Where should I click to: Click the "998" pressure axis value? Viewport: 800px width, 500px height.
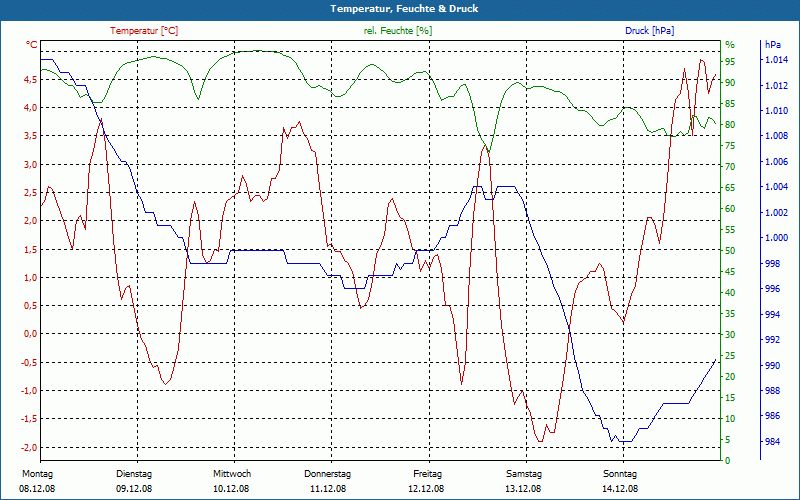(x=773, y=264)
